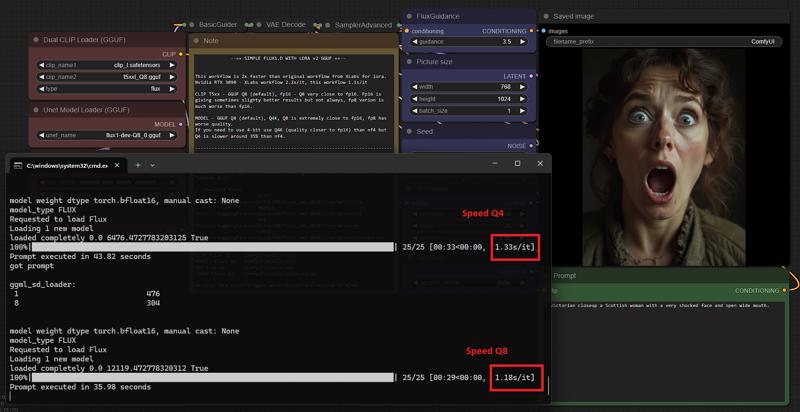Click previous arrow on clip_name2
Viewport: 800px width, 412px height.
point(41,77)
